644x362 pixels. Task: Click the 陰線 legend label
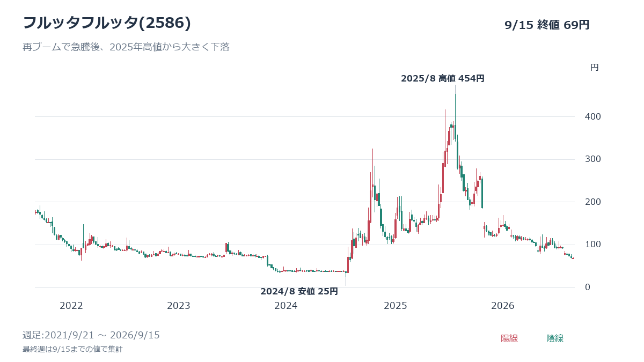point(555,338)
